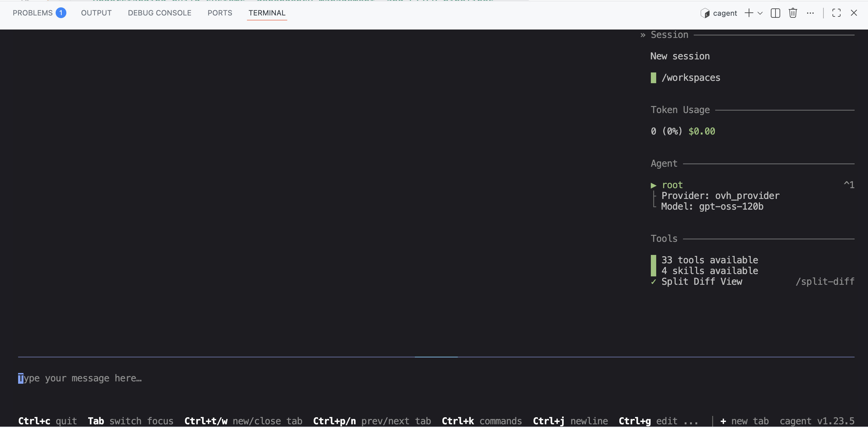Expand the root agent triangle

pyautogui.click(x=654, y=185)
